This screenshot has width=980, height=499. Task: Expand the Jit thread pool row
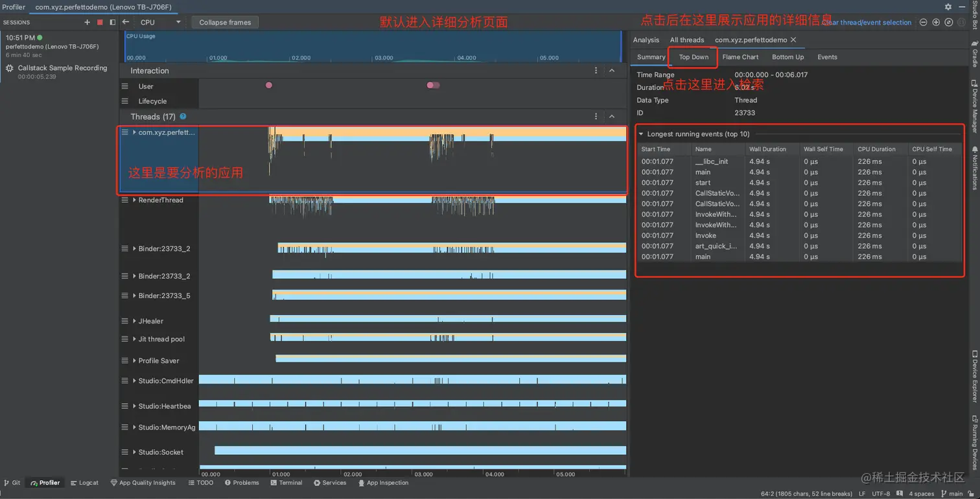coord(134,339)
